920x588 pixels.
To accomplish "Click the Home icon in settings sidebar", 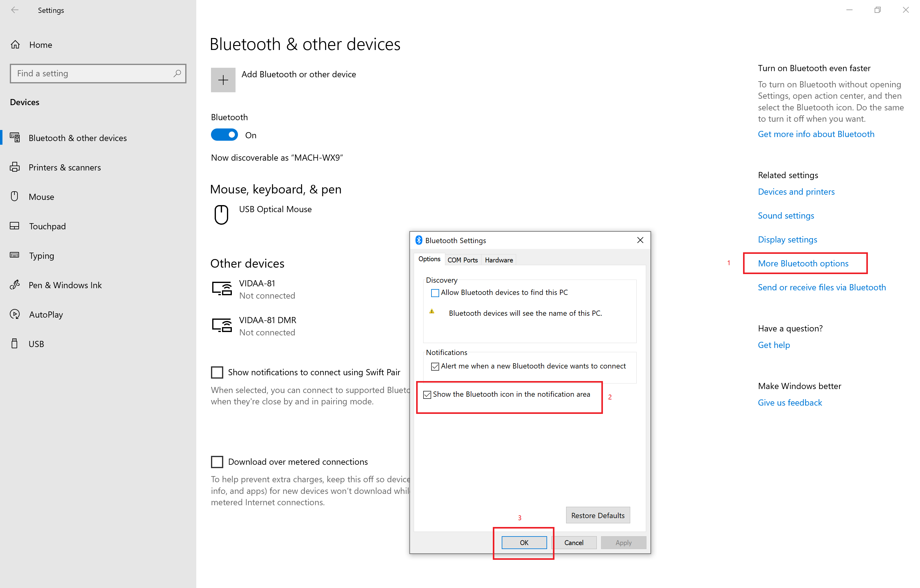I will click(x=17, y=44).
